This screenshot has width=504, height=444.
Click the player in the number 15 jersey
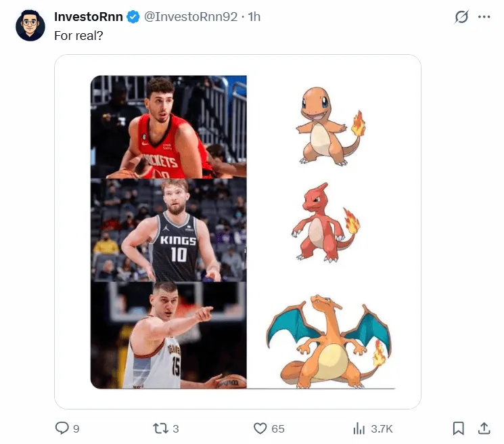point(168,336)
